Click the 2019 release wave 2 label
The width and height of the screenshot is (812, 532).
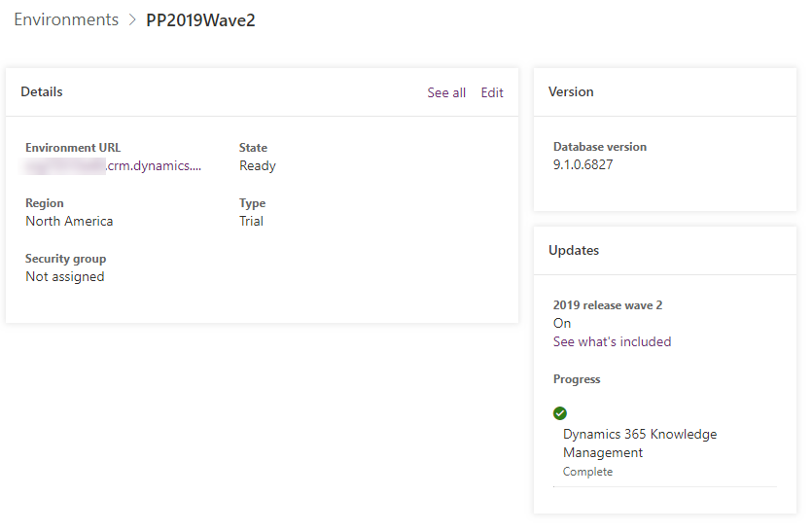coord(608,305)
